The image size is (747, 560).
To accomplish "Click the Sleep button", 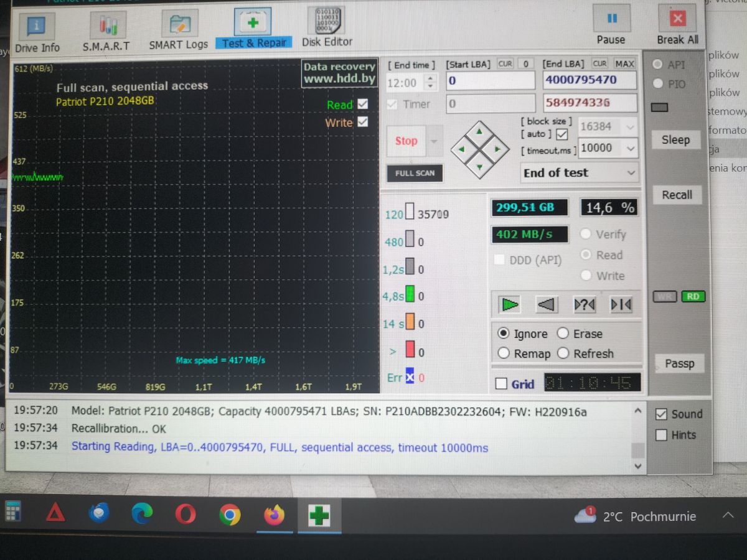I will click(676, 139).
